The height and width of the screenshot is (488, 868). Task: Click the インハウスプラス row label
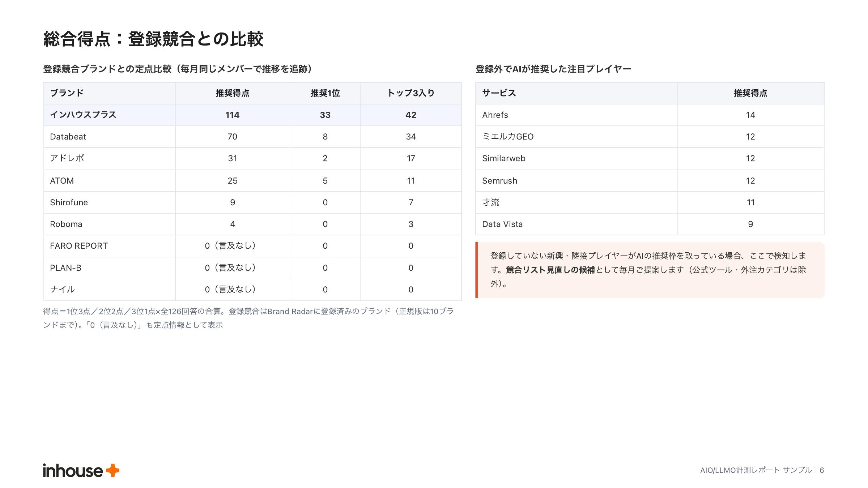(x=83, y=115)
